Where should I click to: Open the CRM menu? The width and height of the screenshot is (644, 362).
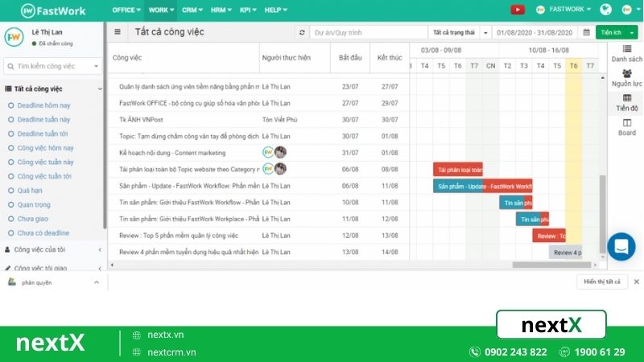(x=192, y=10)
